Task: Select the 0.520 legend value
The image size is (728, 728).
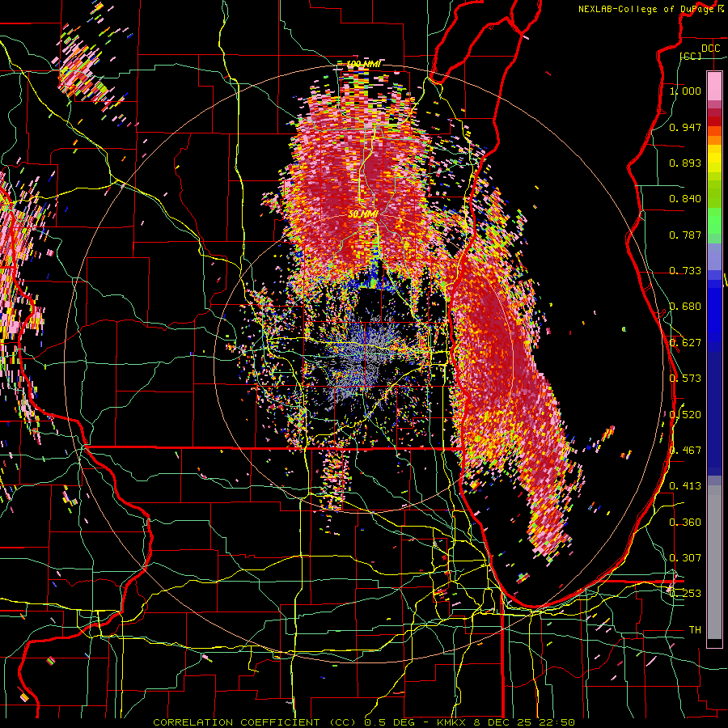Action: (685, 415)
